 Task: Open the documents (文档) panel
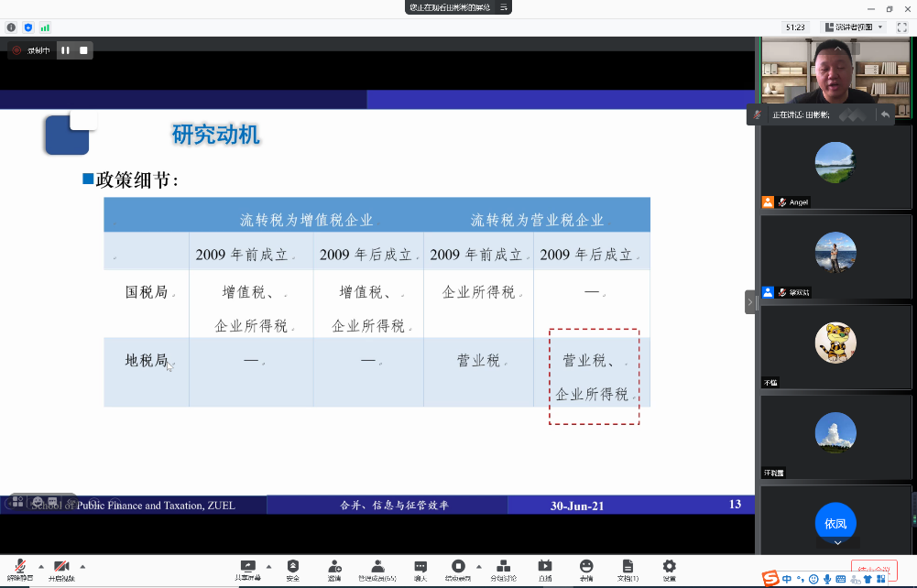(628, 569)
